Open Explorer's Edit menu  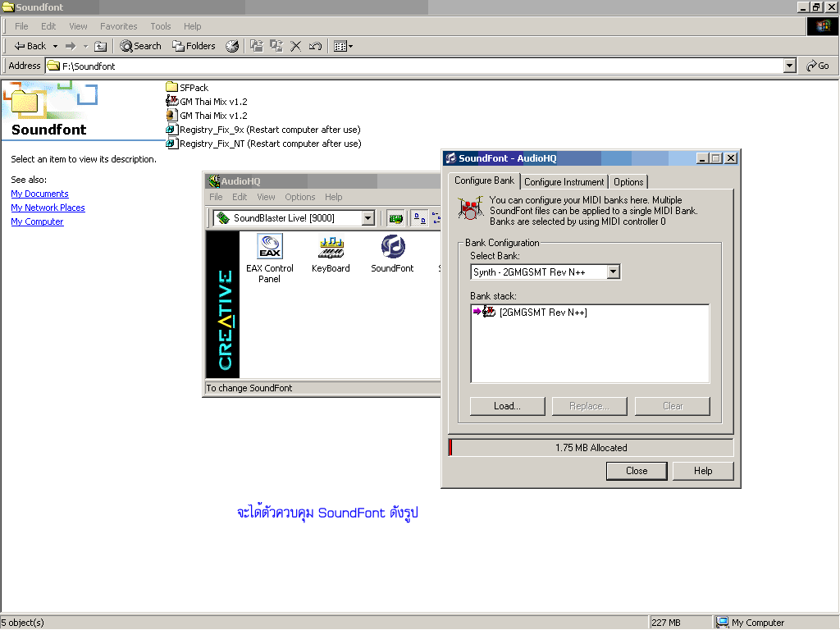(48, 26)
